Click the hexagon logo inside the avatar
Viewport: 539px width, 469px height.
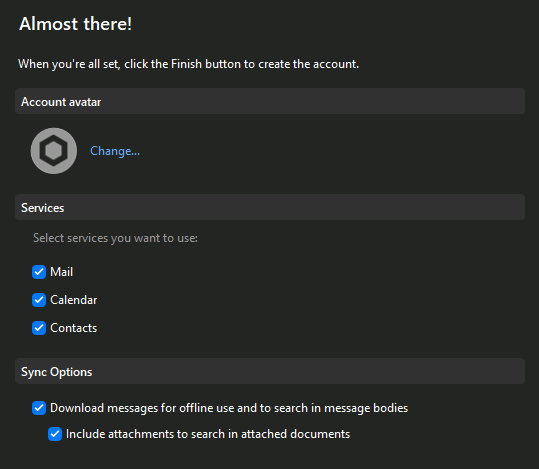click(x=54, y=151)
